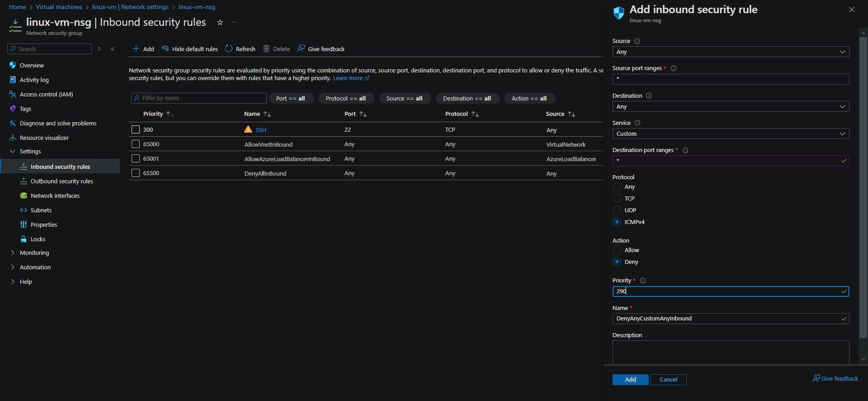The width and height of the screenshot is (868, 401).
Task: Open the ellipsis more options next to title
Action: (x=235, y=22)
